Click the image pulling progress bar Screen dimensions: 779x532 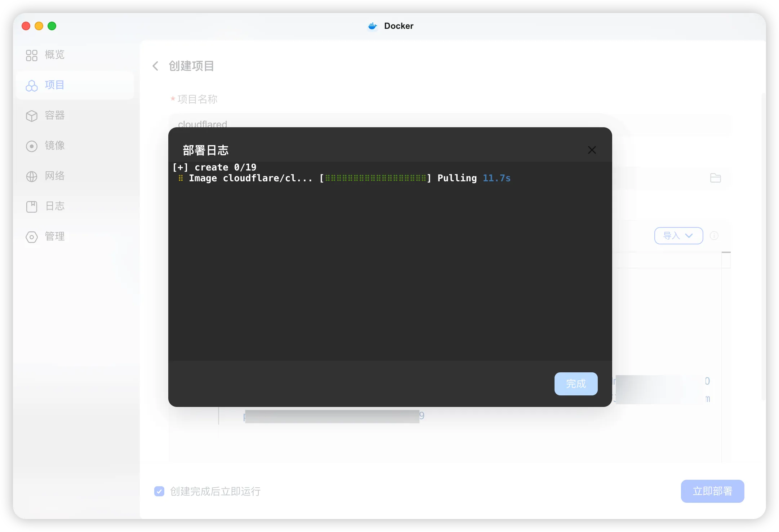[375, 178]
